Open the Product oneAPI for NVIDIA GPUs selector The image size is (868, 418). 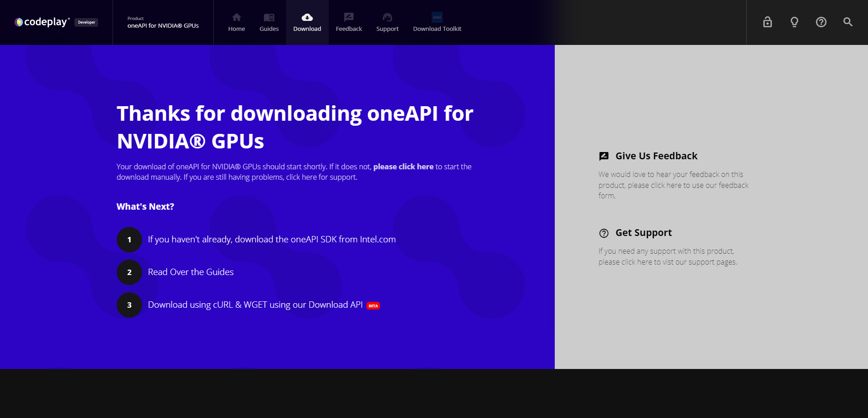pyautogui.click(x=163, y=22)
